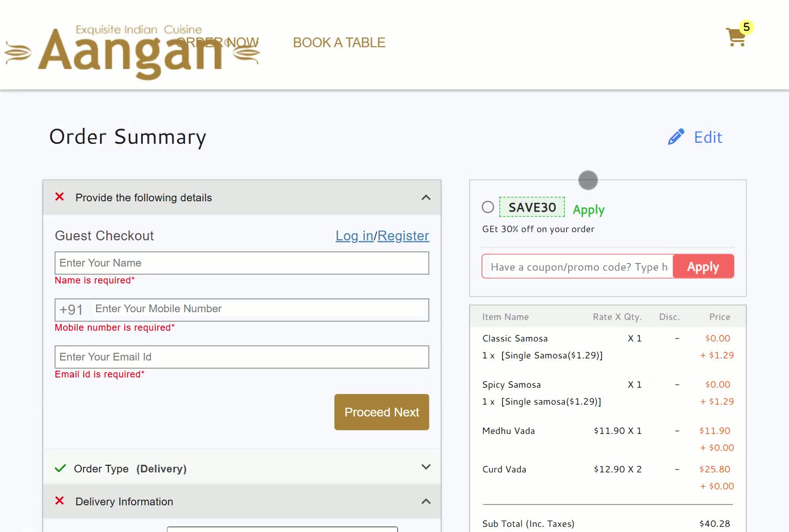Click the Register link
Image resolution: width=789 pixels, height=532 pixels.
[x=403, y=236]
